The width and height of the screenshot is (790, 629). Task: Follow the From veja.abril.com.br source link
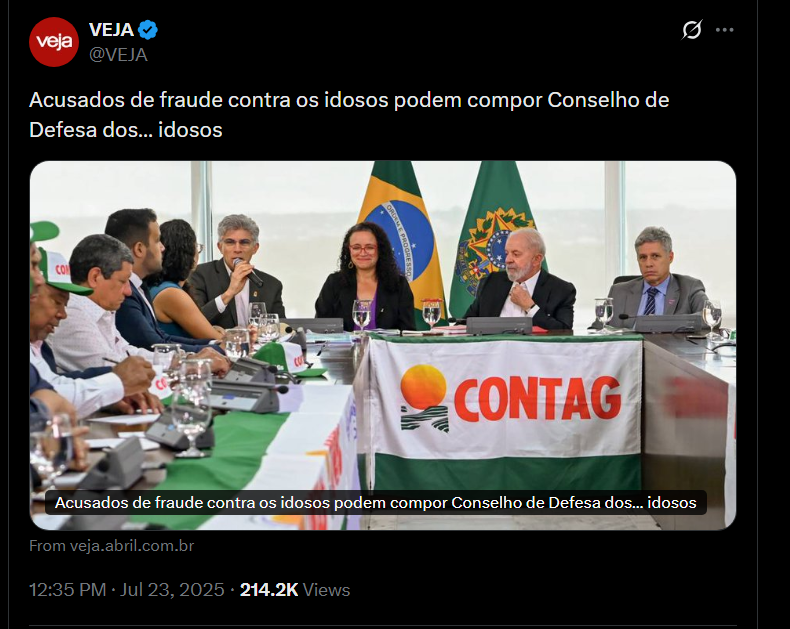tap(112, 546)
